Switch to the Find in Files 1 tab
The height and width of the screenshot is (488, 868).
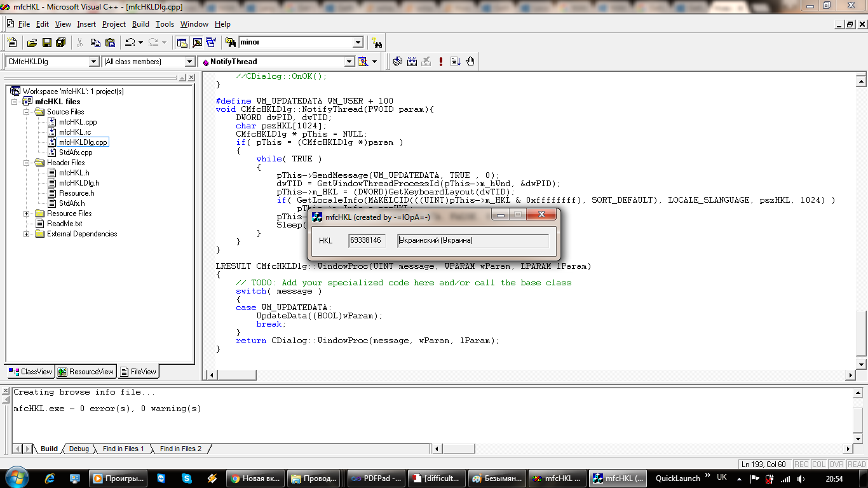[x=123, y=449]
